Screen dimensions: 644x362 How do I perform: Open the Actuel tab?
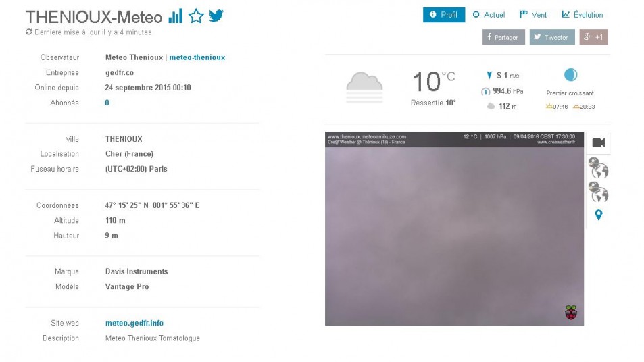coord(489,15)
